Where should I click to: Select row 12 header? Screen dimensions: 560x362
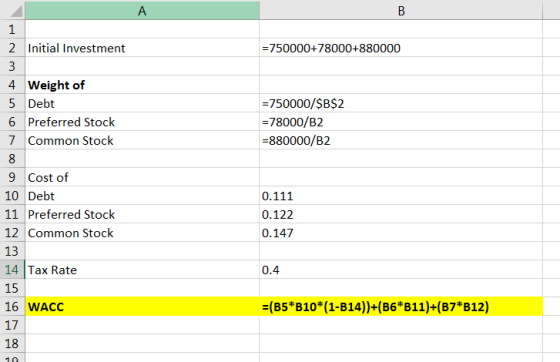pos(12,233)
